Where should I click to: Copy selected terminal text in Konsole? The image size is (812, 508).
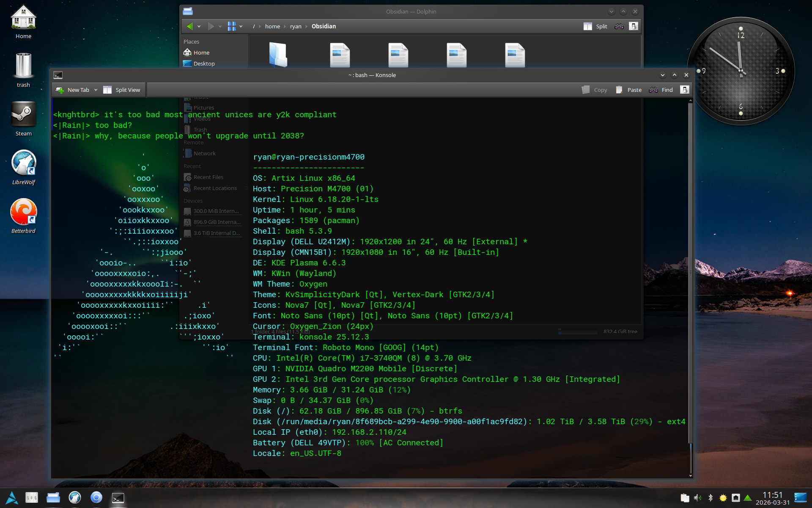click(594, 90)
